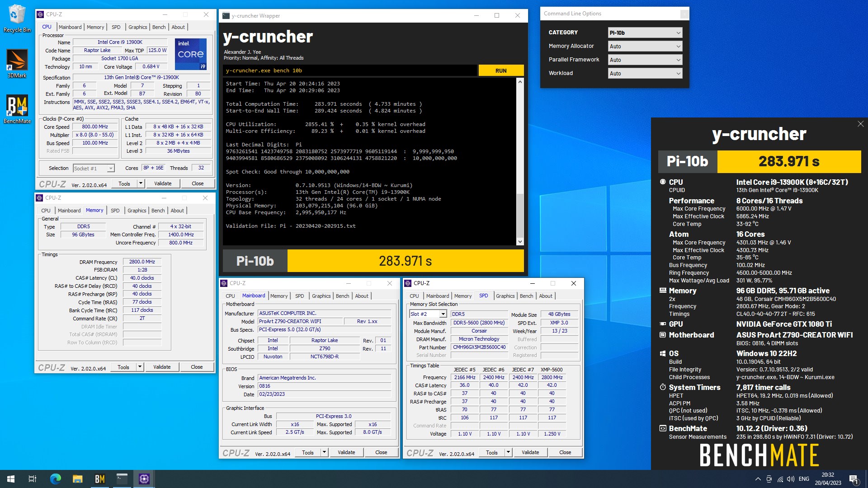The width and height of the screenshot is (868, 488).
Task: Click the CPU section icon in BenchMate panel
Action: click(x=663, y=182)
